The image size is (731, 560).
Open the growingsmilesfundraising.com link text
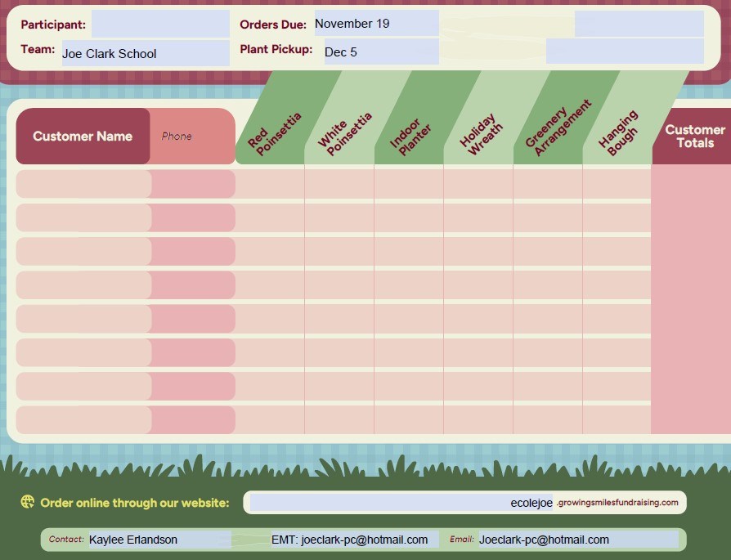pos(617,503)
